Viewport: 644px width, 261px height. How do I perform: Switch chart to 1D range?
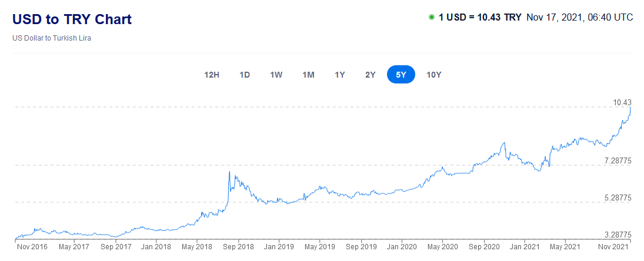pyautogui.click(x=245, y=75)
